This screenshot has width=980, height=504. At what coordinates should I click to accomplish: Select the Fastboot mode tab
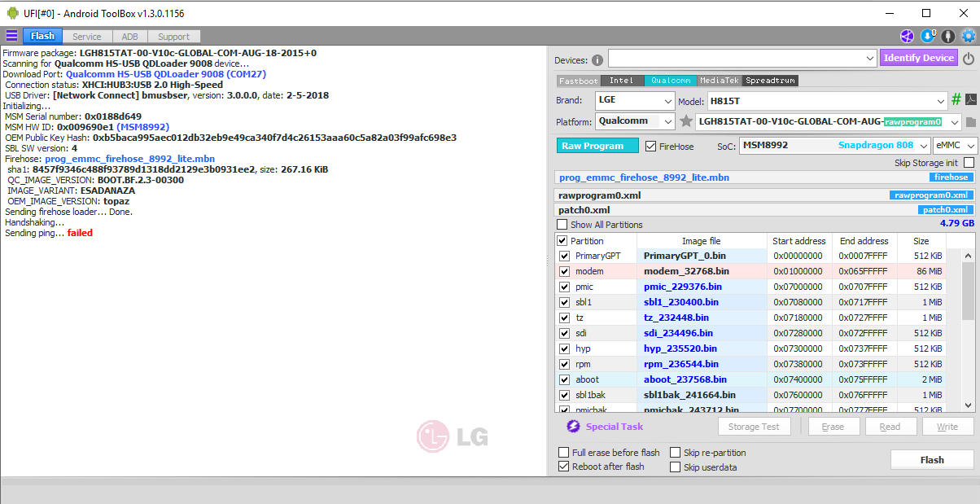(578, 81)
